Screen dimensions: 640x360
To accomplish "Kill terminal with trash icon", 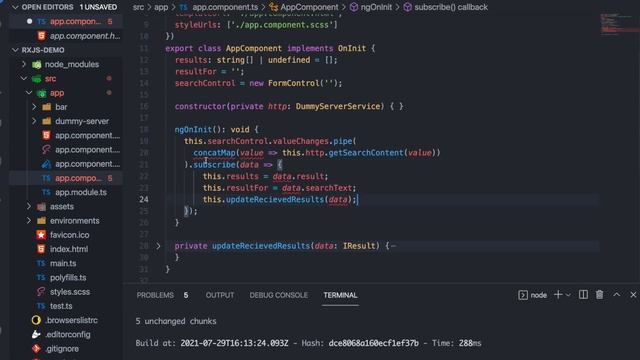I will click(x=599, y=295).
